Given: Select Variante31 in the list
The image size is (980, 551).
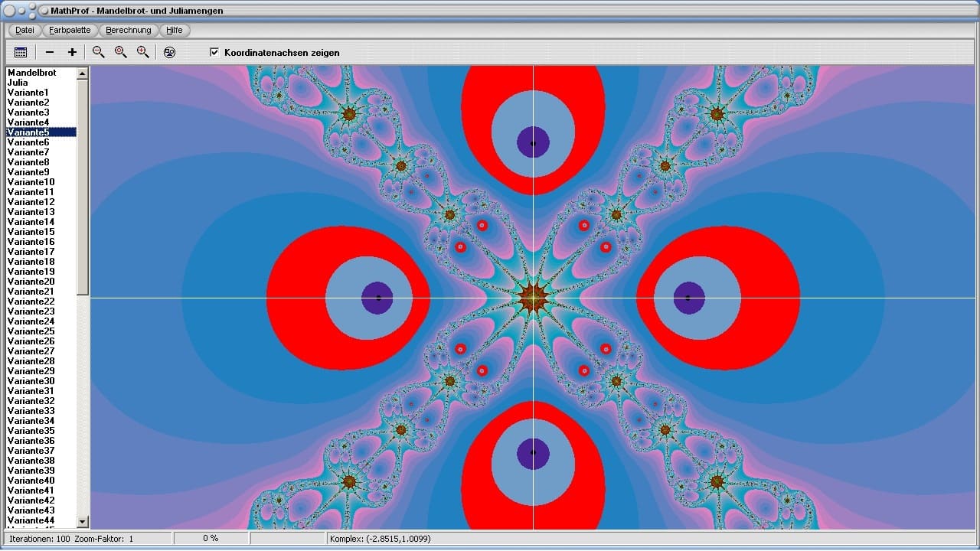Looking at the screenshot, I should [x=31, y=391].
